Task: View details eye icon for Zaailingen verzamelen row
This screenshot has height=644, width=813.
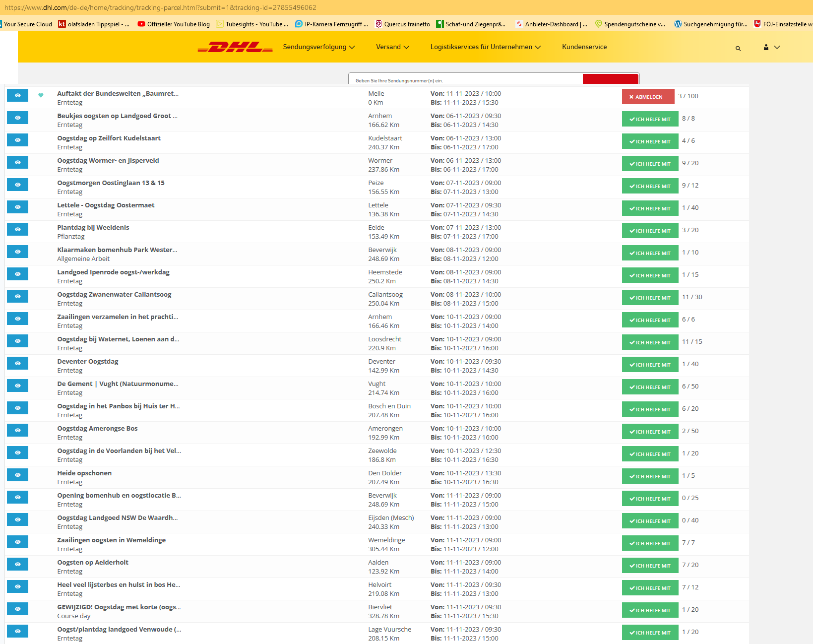Action: (x=17, y=319)
